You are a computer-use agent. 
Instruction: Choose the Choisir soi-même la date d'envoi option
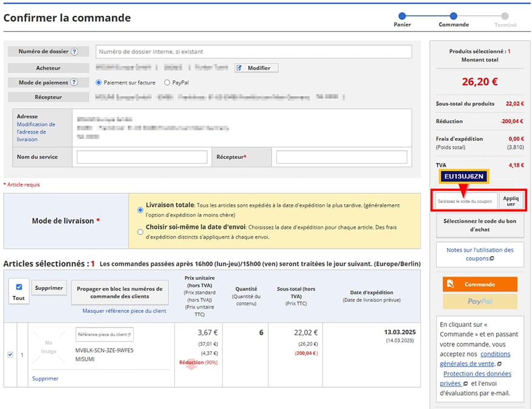point(140,232)
